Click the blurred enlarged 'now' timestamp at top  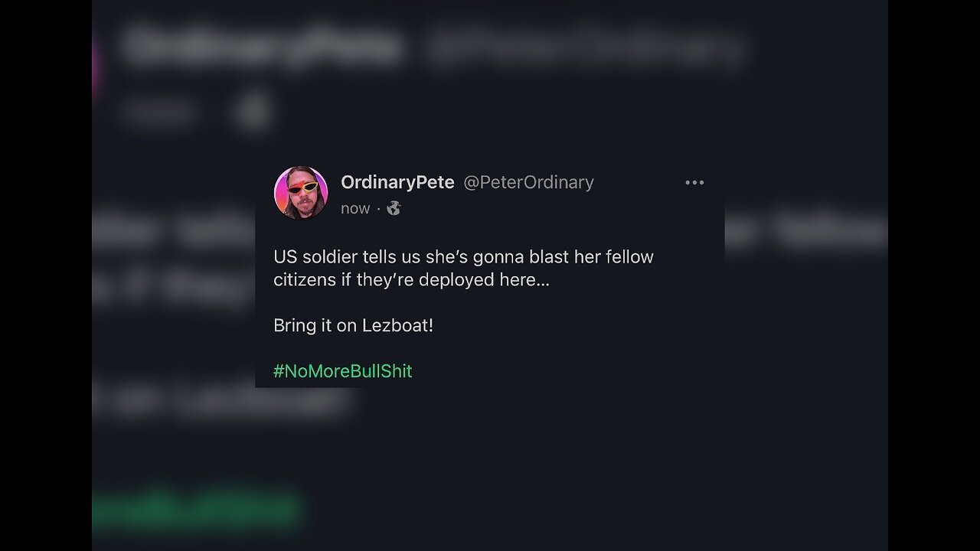pos(159,113)
